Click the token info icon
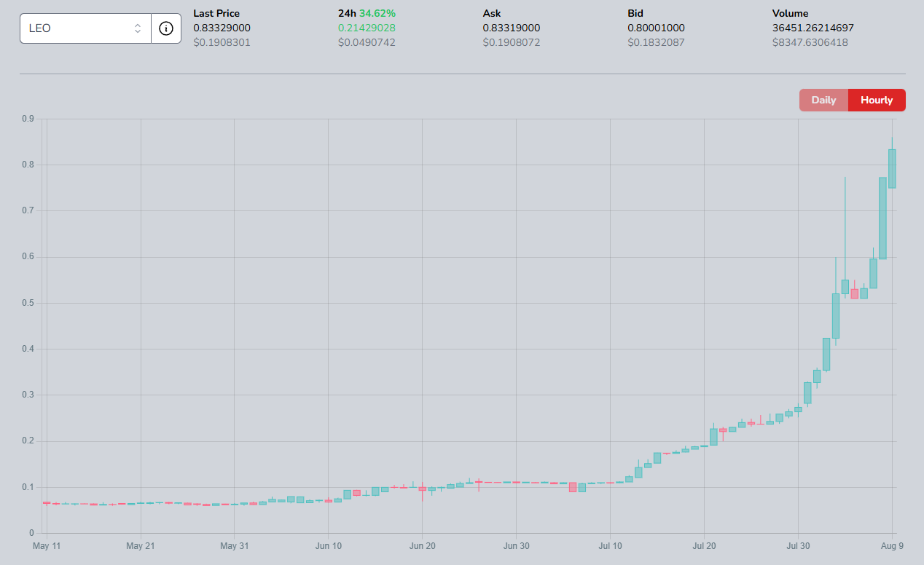Screen dimensions: 924x565 coord(166,28)
